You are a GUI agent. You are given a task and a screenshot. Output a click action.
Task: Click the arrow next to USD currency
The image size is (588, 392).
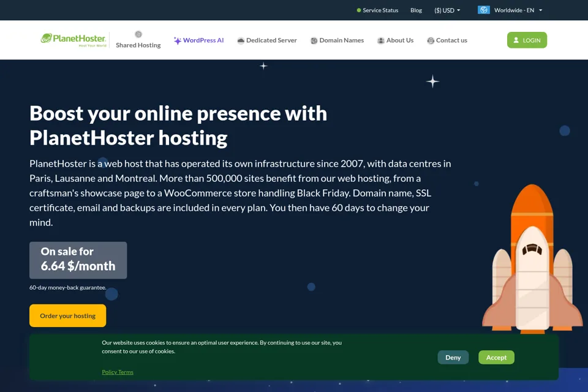tap(458, 10)
